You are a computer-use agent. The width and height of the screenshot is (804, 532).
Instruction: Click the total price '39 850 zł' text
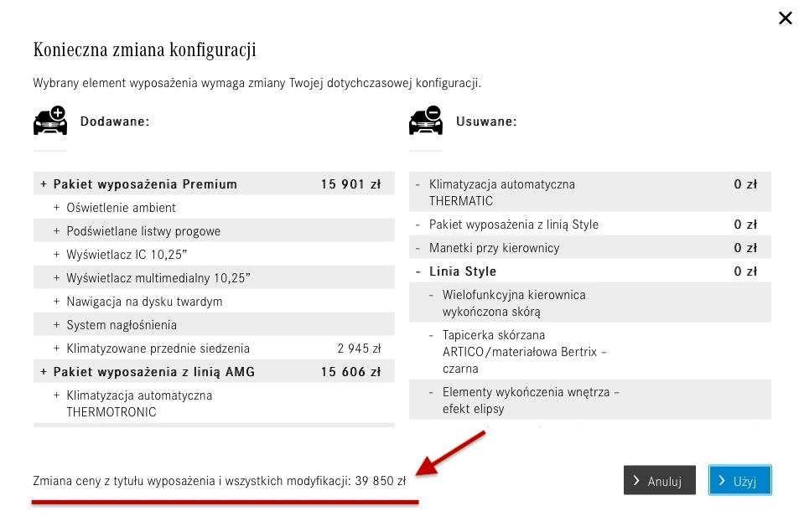380,481
